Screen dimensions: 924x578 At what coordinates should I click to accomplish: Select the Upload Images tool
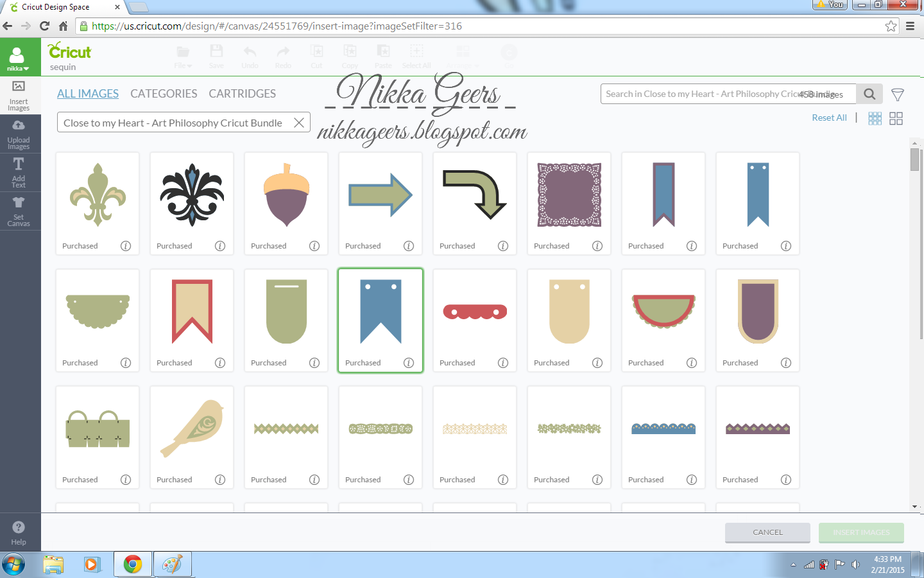19,134
